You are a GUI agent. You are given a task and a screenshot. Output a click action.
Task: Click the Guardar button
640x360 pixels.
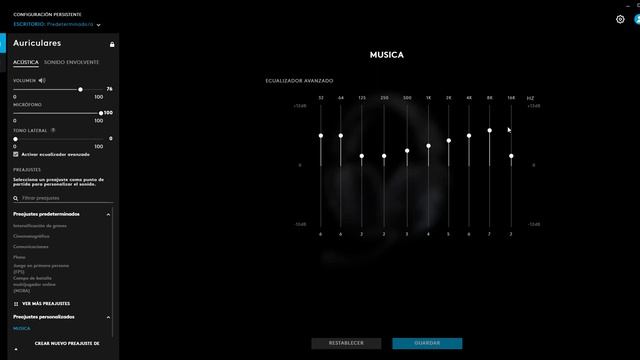(x=427, y=343)
